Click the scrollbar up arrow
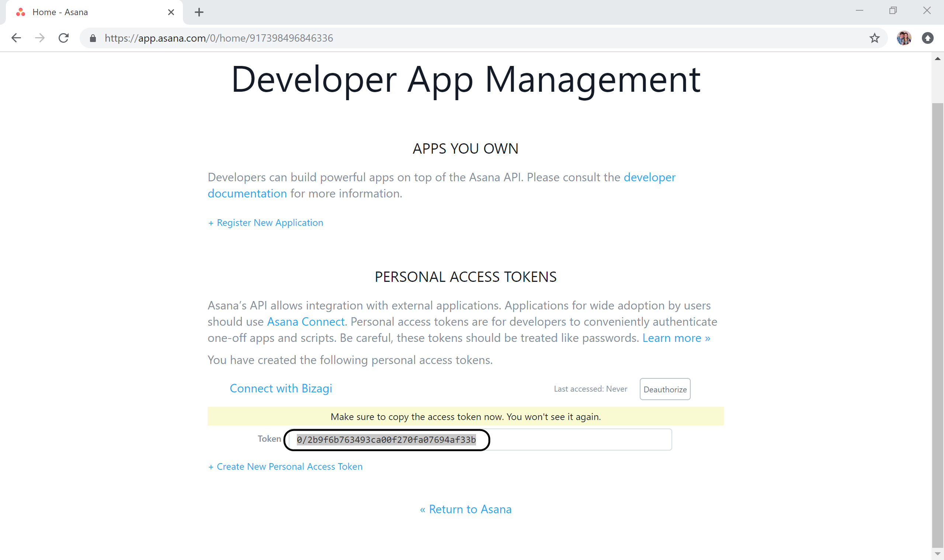The image size is (944, 560). pos(938,59)
